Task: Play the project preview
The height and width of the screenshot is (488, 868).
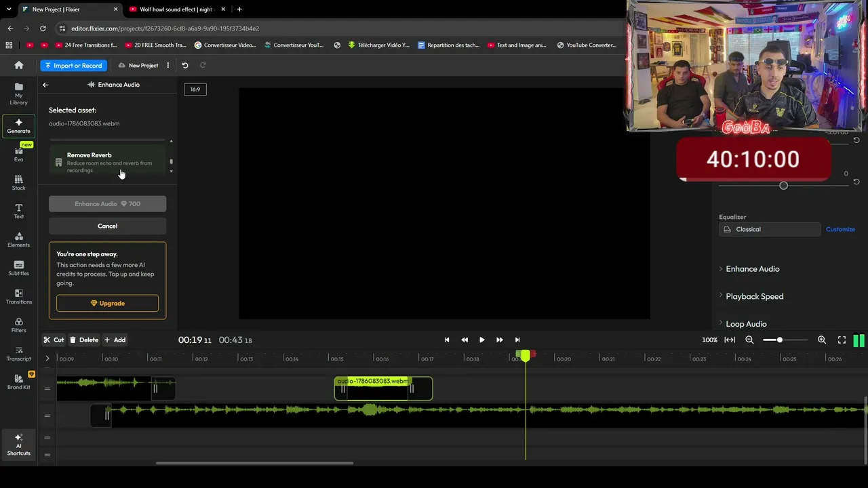Action: [481, 340]
